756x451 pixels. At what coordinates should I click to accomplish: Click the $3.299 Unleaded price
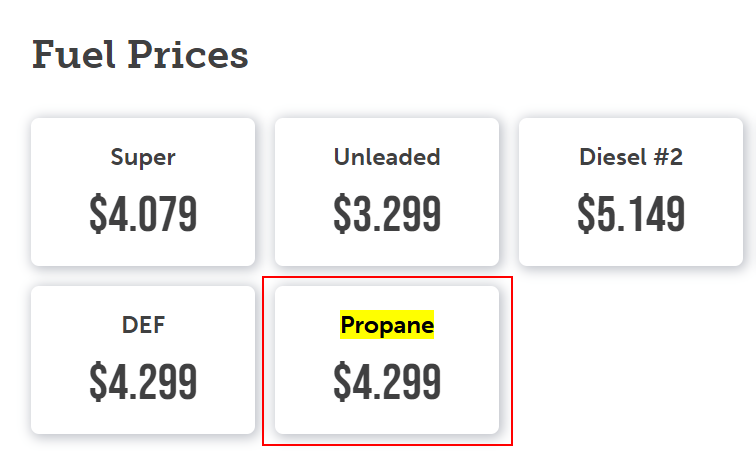pyautogui.click(x=387, y=214)
